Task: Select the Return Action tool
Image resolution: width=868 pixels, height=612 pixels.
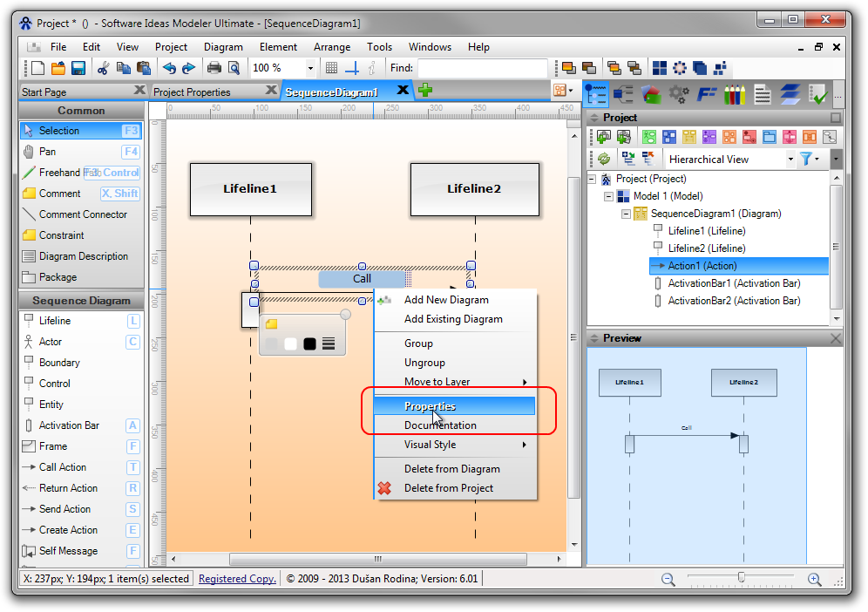Action: pos(81,488)
